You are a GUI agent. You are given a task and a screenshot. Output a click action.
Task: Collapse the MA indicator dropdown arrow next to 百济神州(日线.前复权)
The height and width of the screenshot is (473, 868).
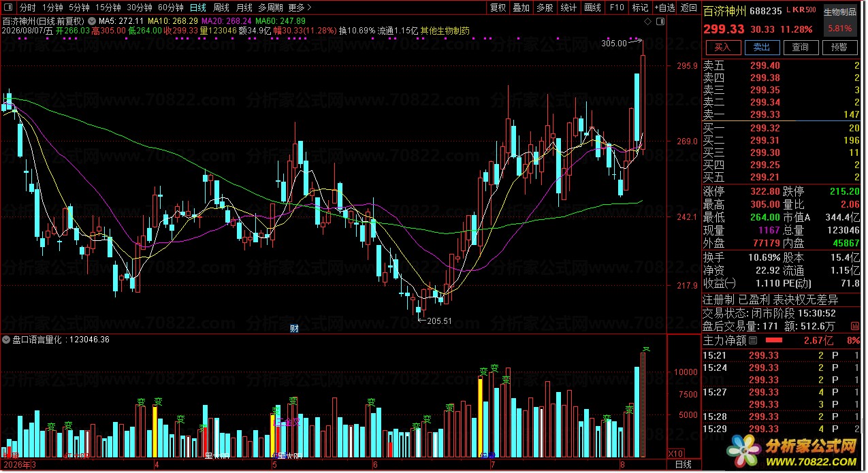pos(93,20)
